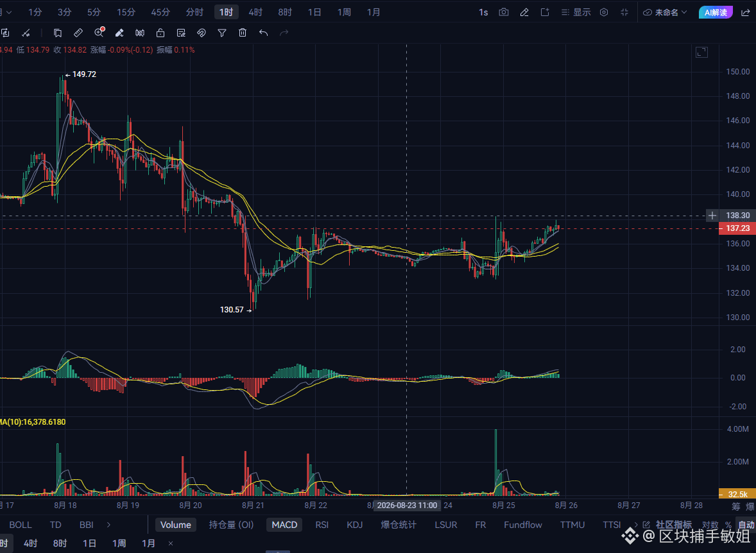This screenshot has width=756, height=553.
Task: Toggle the Fundflow indicator
Action: tap(522, 525)
